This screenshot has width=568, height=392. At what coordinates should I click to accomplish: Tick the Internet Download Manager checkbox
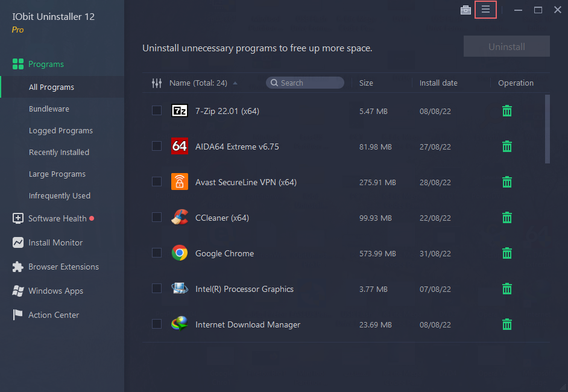pos(157,324)
